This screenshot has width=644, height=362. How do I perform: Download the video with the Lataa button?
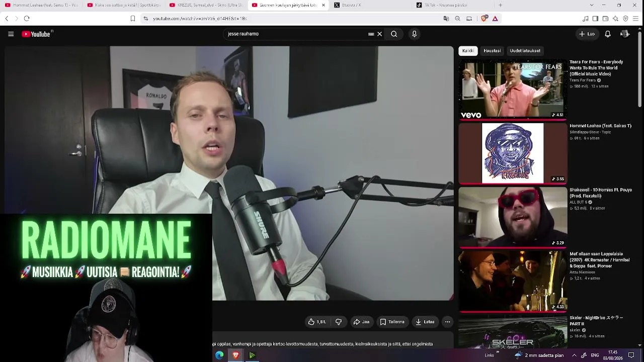pyautogui.click(x=425, y=322)
